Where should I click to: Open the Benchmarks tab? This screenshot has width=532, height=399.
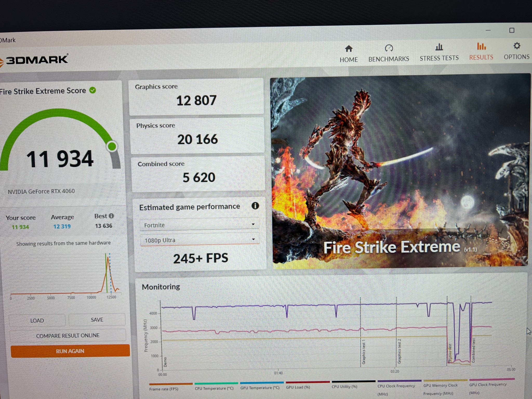tap(389, 53)
